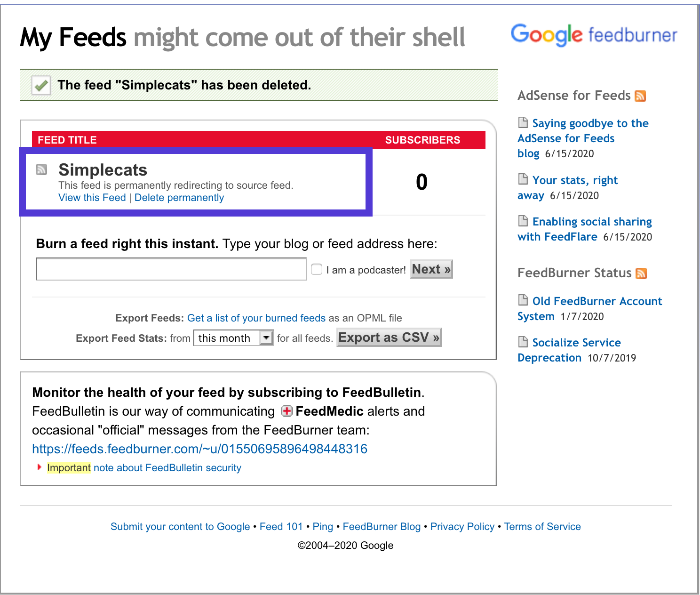The height and width of the screenshot is (595, 700).
Task: Click the Export as CSV button
Action: coord(389,338)
